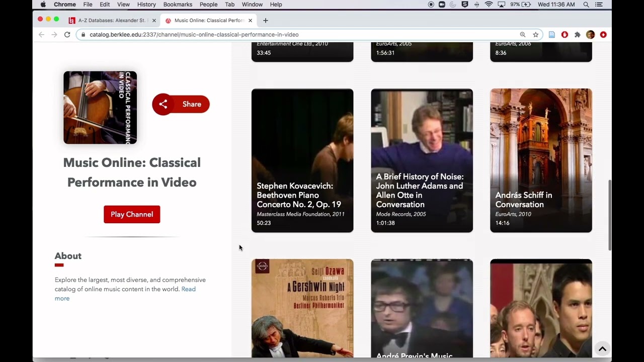Select the Music Online Classical Performance tab

coord(209,21)
